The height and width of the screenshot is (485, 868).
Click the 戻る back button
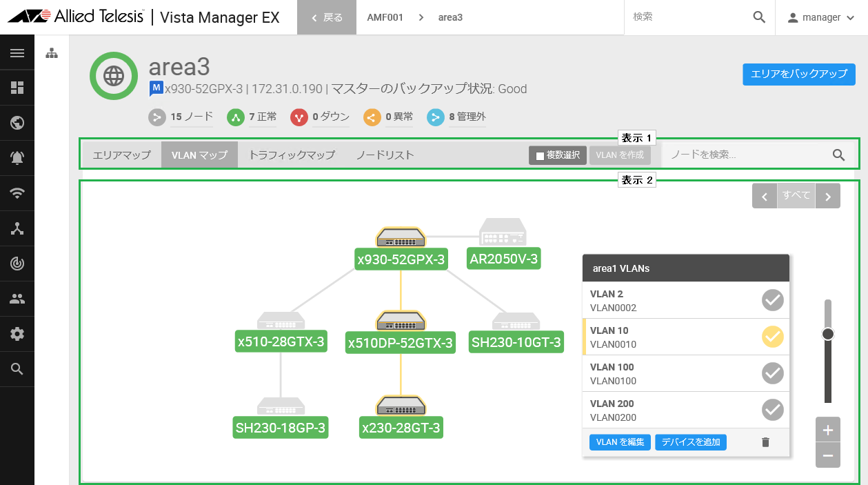[x=327, y=17]
